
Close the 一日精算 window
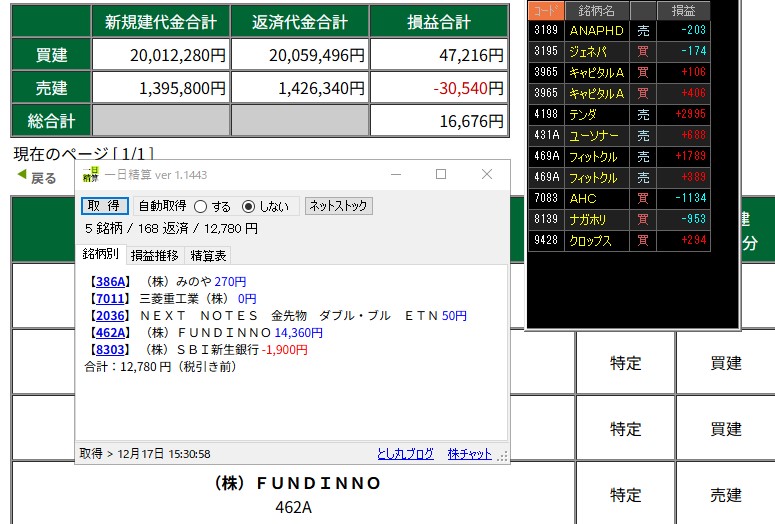(486, 174)
